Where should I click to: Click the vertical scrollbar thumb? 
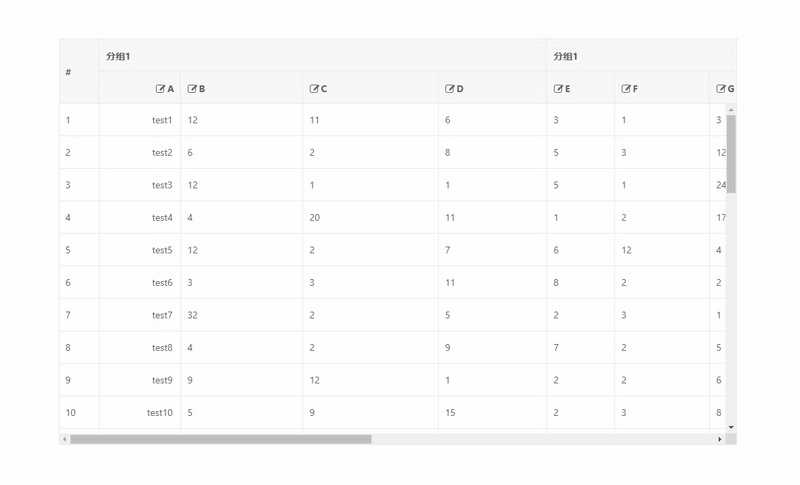click(x=731, y=154)
